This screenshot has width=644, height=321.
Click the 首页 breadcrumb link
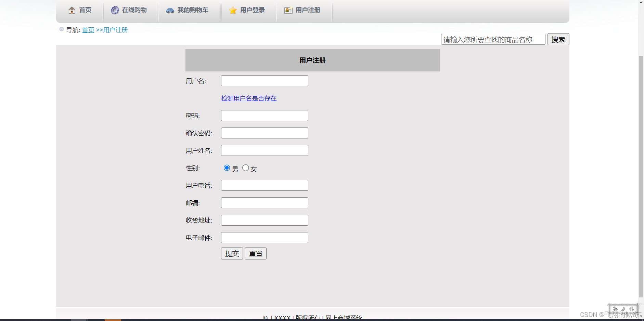pos(88,30)
